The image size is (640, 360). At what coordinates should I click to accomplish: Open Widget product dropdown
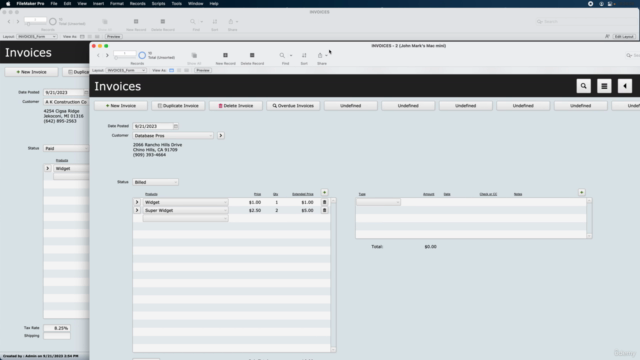[185, 202]
